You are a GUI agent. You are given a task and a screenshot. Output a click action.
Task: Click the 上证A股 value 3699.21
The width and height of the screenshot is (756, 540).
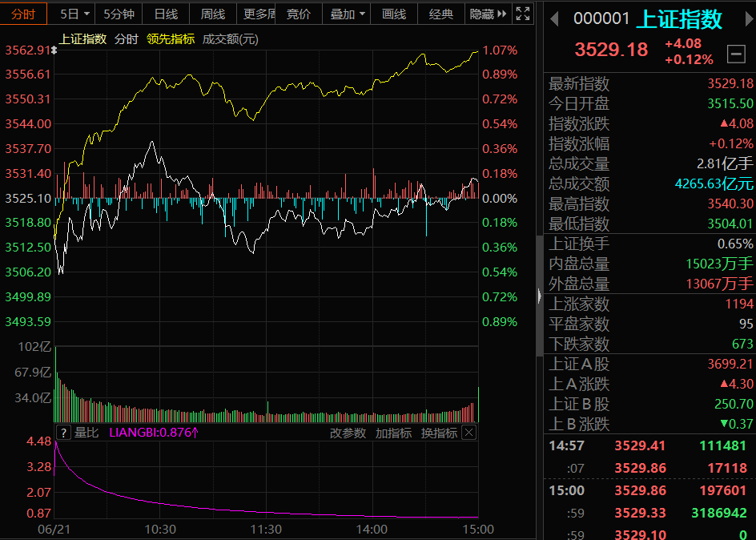point(730,364)
